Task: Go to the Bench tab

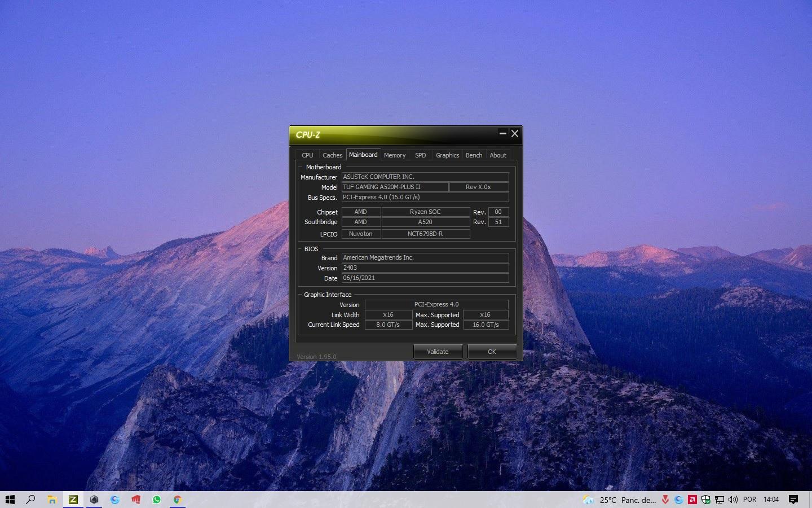Action: (474, 155)
